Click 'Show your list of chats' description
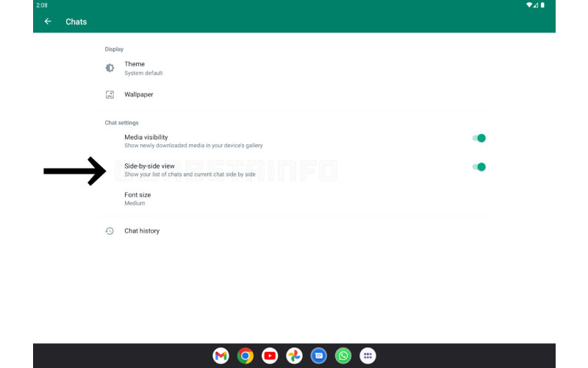Screen dimensions: 588x368 coord(190,174)
